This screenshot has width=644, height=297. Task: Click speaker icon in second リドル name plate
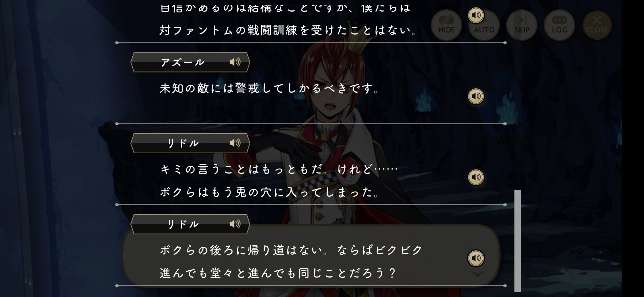(235, 224)
